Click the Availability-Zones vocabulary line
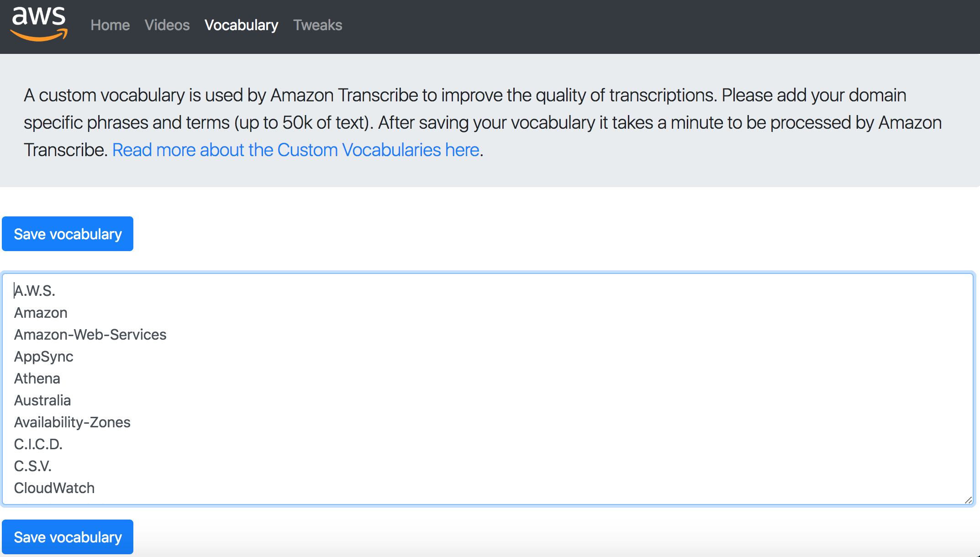The width and height of the screenshot is (980, 557). click(x=72, y=422)
